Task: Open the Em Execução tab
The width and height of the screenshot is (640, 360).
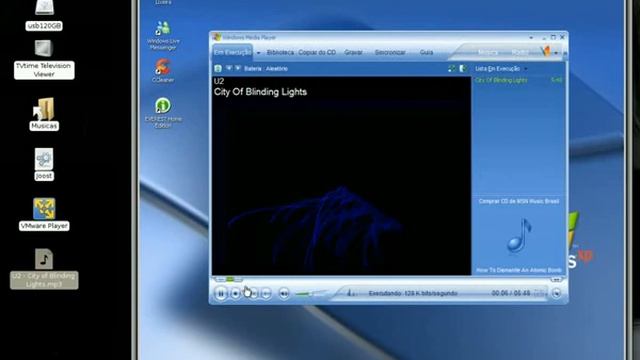Action: click(233, 52)
